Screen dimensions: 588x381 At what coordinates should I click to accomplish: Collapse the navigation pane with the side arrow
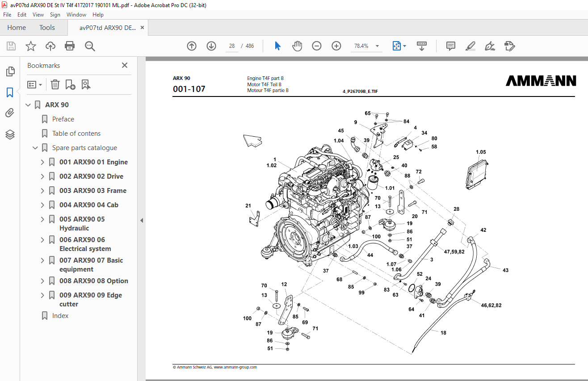141,220
